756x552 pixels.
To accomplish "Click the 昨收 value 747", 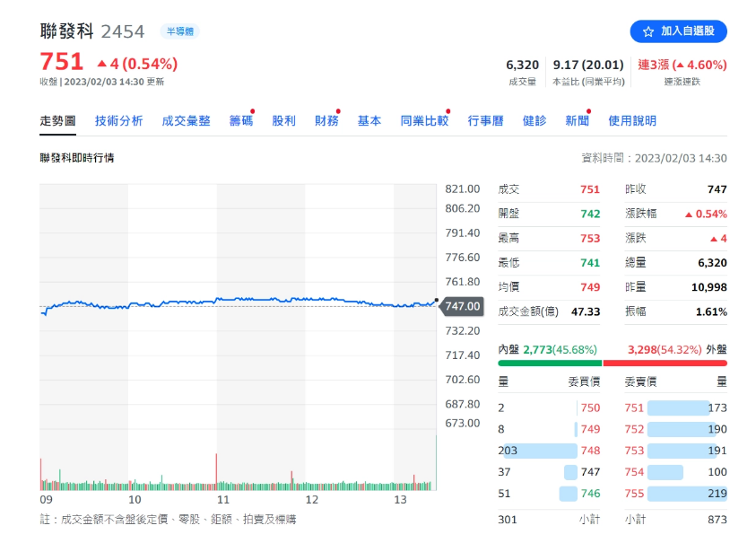I will pos(717,189).
